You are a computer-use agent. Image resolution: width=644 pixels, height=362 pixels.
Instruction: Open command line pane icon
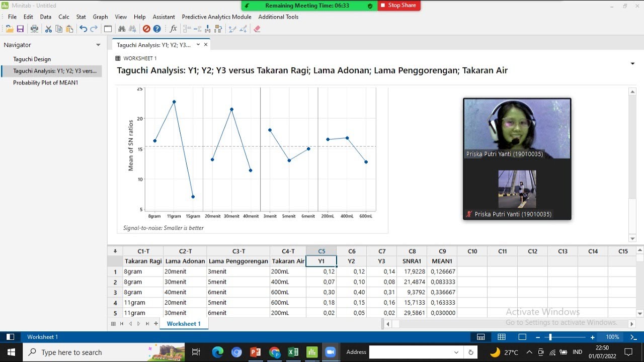coord(633,337)
